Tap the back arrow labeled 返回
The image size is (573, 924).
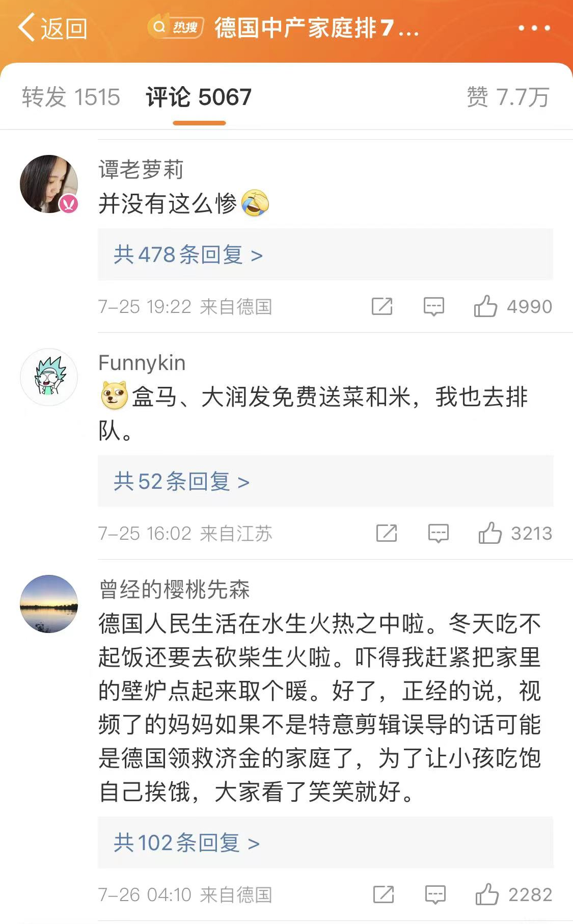point(52,28)
